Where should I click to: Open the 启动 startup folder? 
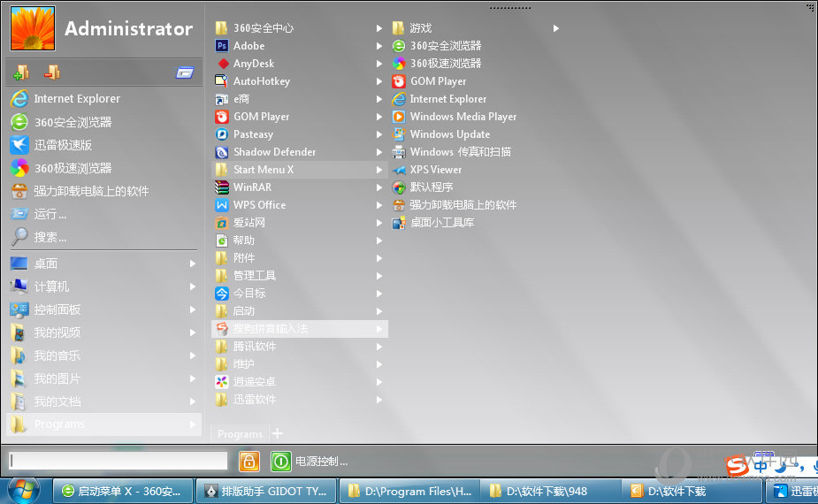(300, 311)
